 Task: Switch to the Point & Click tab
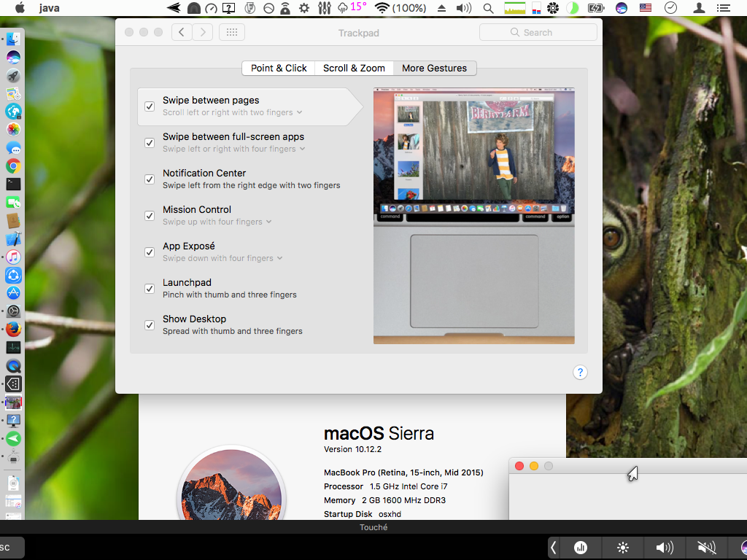(279, 68)
